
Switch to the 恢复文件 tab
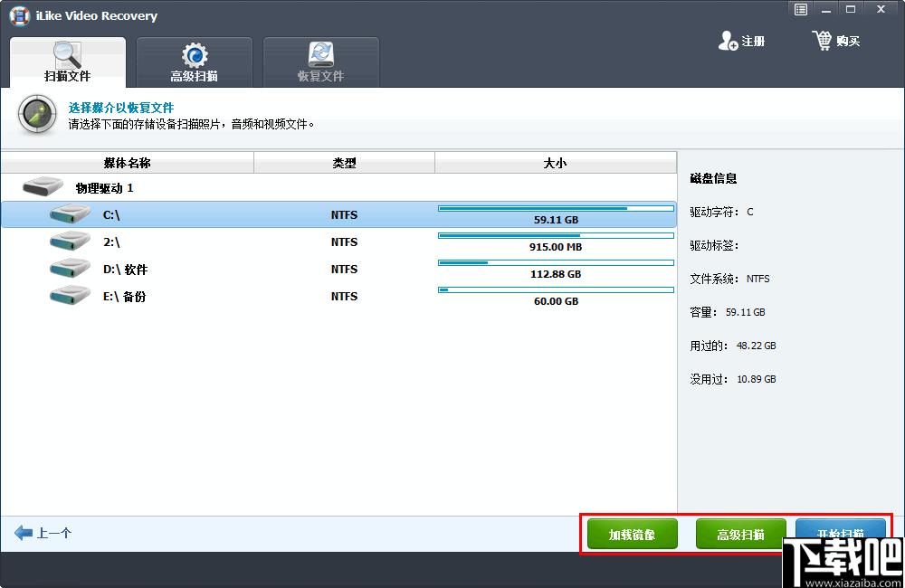[x=321, y=62]
